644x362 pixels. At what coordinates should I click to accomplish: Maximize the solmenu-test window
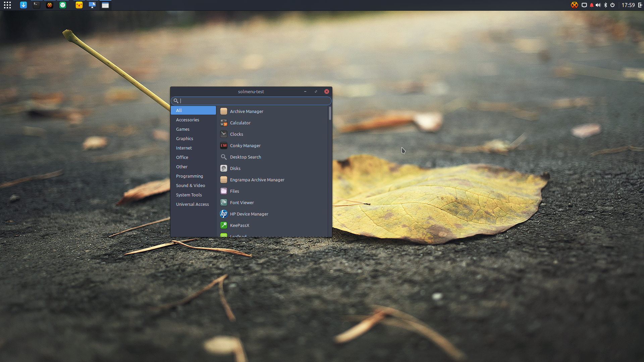[316, 92]
